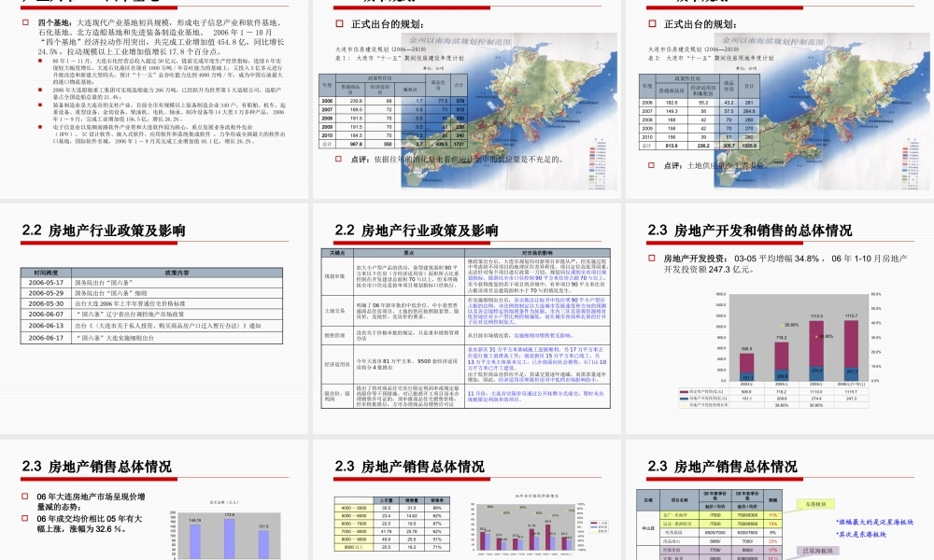The image size is (934, 560).
Task: Click the 2006-06-17 date cell
Action: [x=46, y=338]
